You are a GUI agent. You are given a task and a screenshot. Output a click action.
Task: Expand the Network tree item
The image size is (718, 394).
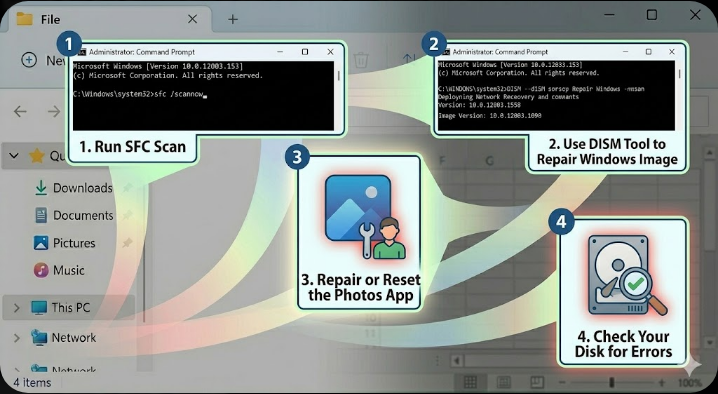(x=16, y=338)
